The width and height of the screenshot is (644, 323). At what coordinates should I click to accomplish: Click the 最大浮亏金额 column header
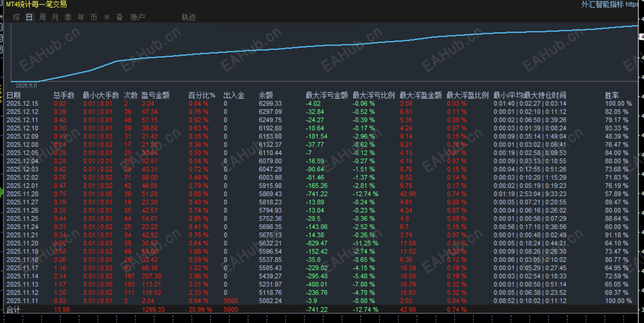coord(326,95)
